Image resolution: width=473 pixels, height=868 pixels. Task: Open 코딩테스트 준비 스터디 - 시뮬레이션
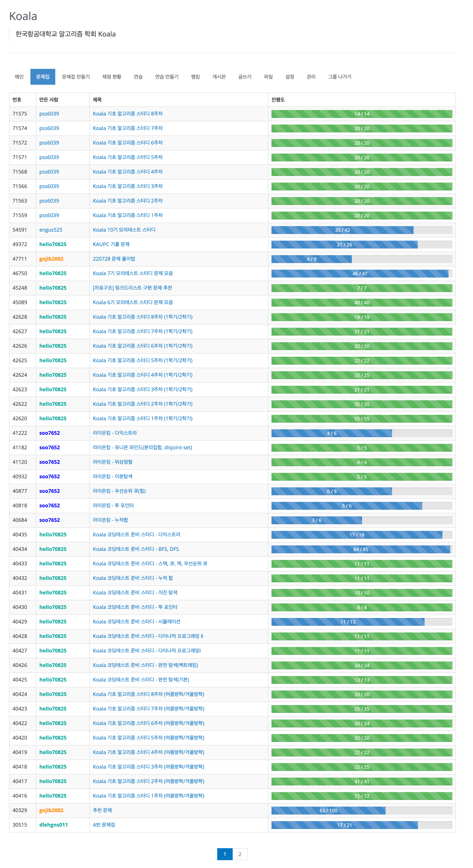point(136,622)
